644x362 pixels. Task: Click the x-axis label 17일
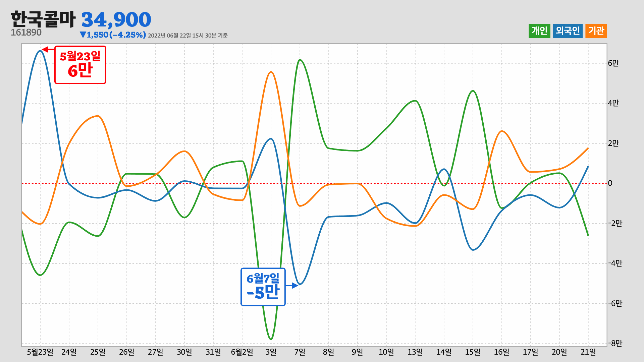(x=531, y=352)
